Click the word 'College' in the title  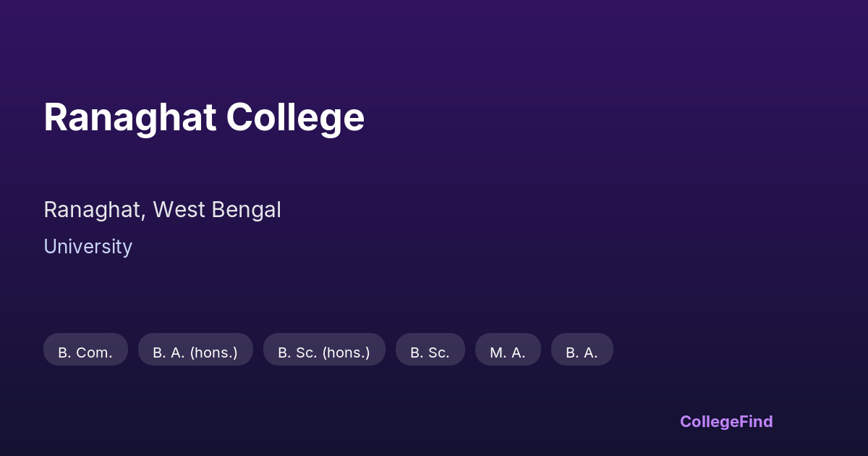point(295,117)
